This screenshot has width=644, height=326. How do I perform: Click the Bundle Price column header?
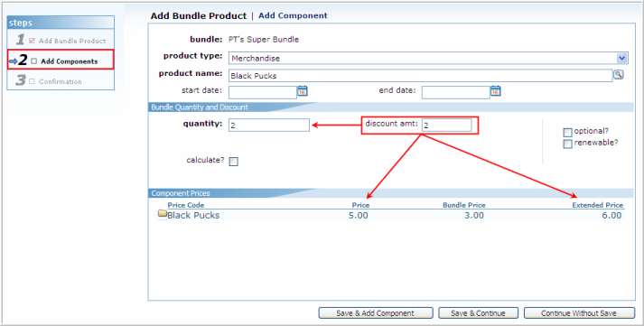point(463,205)
